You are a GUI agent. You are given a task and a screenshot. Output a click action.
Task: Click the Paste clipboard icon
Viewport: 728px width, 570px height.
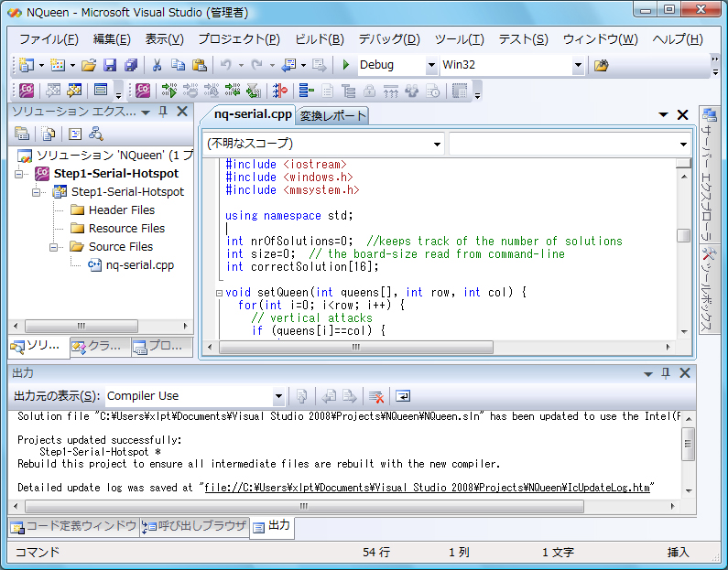pyautogui.click(x=200, y=65)
